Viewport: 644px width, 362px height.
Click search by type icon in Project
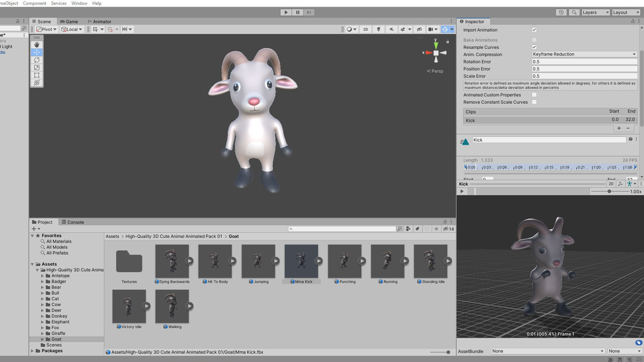pos(408,229)
